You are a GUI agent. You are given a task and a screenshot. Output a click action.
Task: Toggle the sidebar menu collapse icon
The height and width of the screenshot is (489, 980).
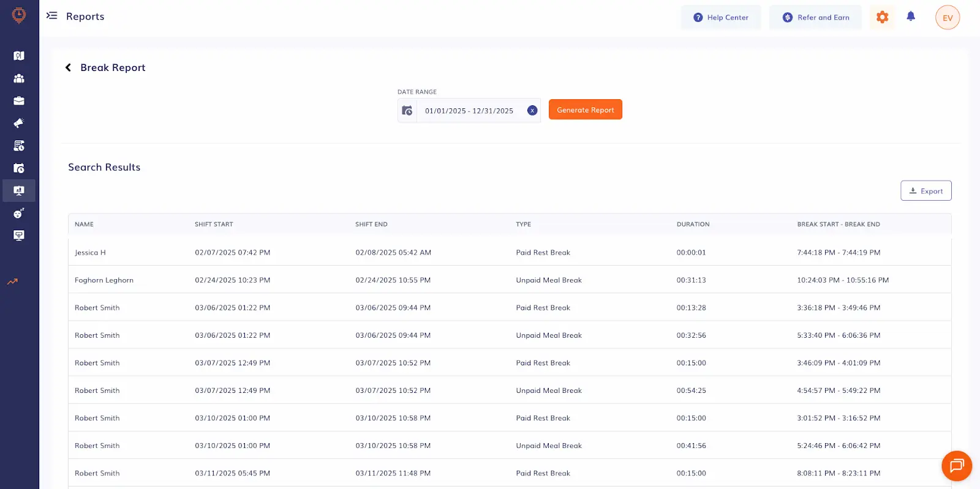point(52,16)
